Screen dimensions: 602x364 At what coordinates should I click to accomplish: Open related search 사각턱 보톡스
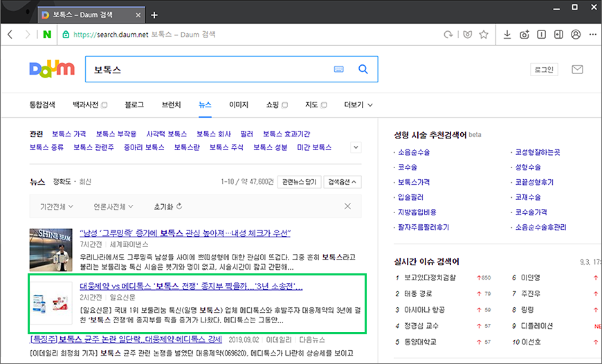click(x=166, y=134)
